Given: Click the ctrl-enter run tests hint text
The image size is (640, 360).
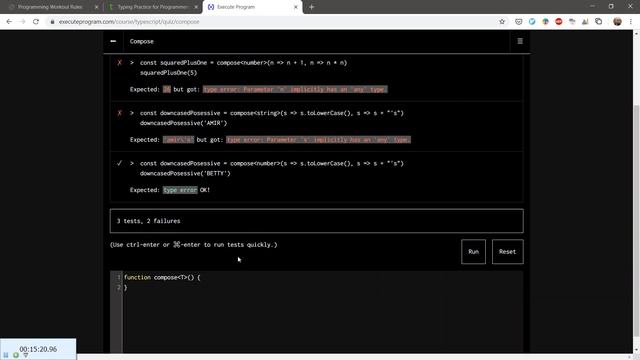Looking at the screenshot, I should point(193,245).
